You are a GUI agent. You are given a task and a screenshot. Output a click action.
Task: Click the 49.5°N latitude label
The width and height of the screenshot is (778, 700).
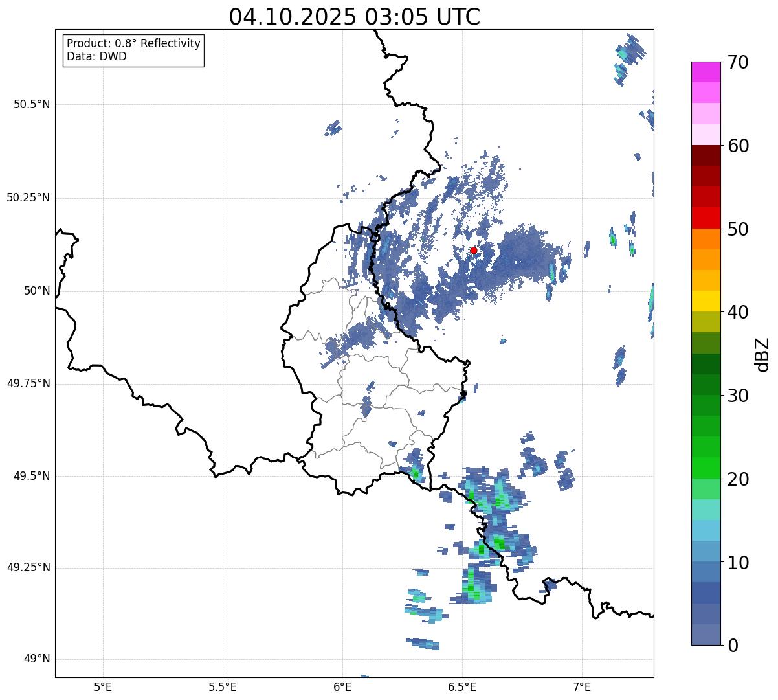coord(32,476)
